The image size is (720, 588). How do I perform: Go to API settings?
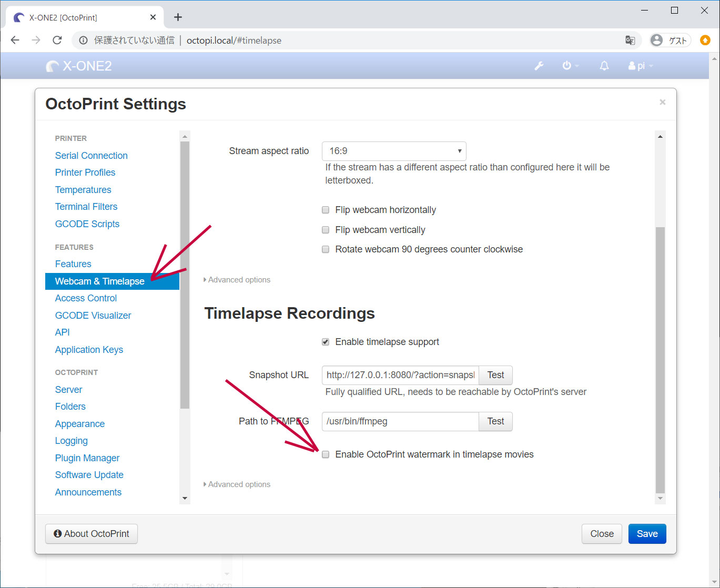click(62, 332)
